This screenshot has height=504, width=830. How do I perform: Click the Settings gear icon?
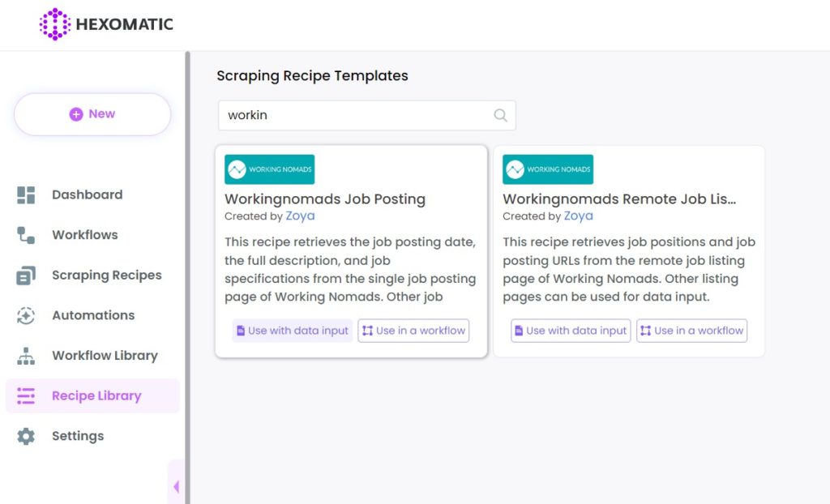coord(26,436)
